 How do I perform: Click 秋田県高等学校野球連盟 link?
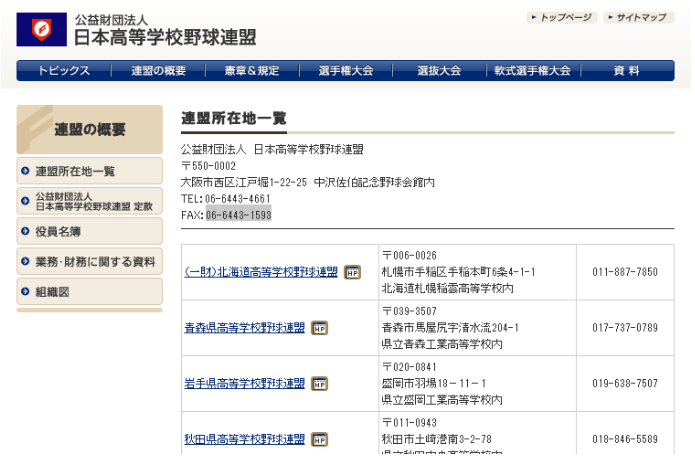[x=245, y=440]
